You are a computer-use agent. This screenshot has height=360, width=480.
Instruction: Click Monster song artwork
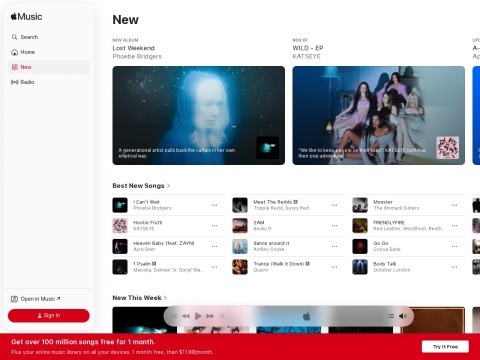(360, 205)
